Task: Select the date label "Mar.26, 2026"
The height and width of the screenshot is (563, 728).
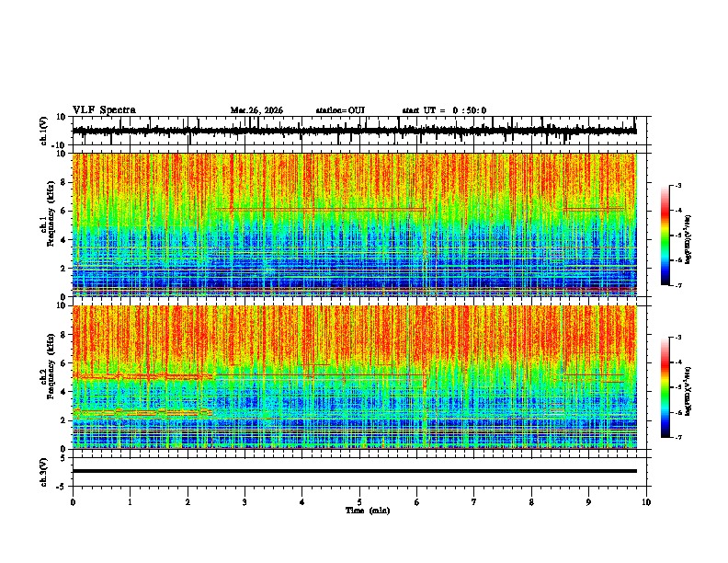Action: [x=256, y=110]
